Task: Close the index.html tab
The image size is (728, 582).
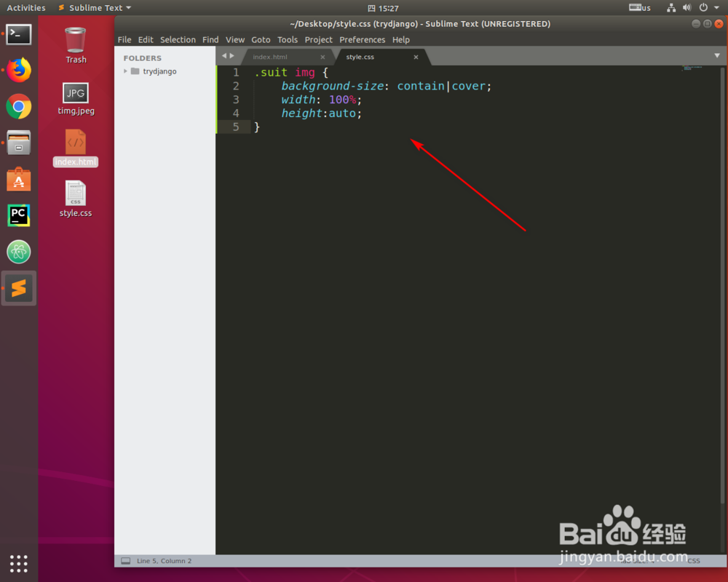Action: pos(323,57)
